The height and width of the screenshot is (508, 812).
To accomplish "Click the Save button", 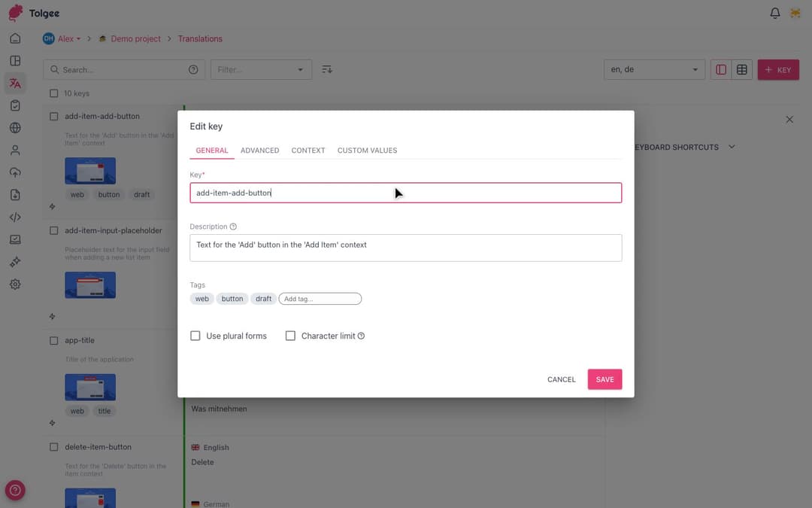I will pos(604,379).
